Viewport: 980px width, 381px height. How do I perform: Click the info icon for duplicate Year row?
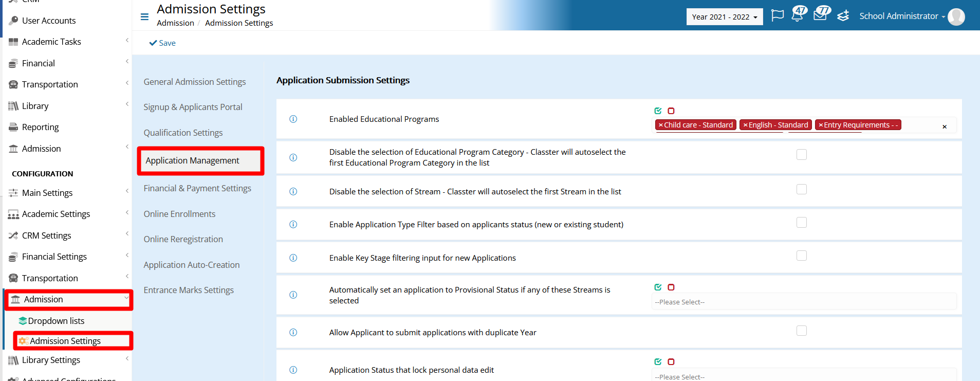pos(293,332)
